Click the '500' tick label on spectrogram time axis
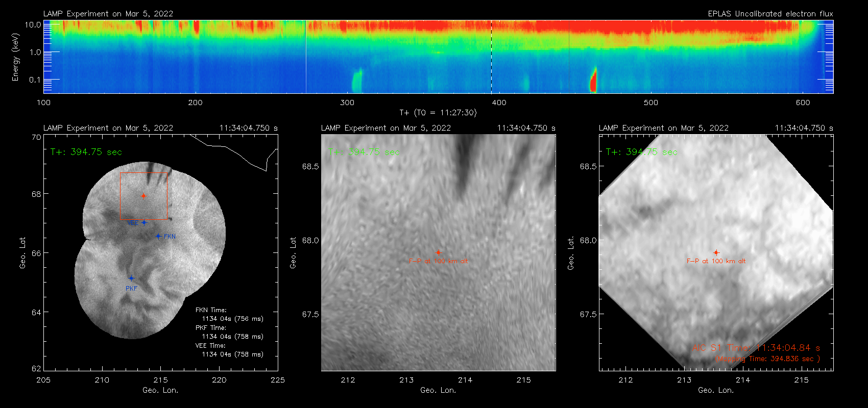The height and width of the screenshot is (408, 868). pos(651,103)
